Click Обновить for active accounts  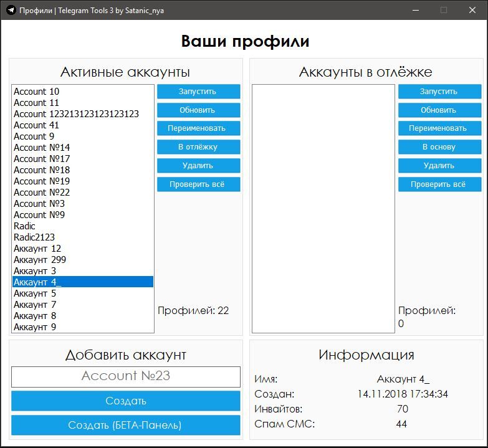(198, 110)
